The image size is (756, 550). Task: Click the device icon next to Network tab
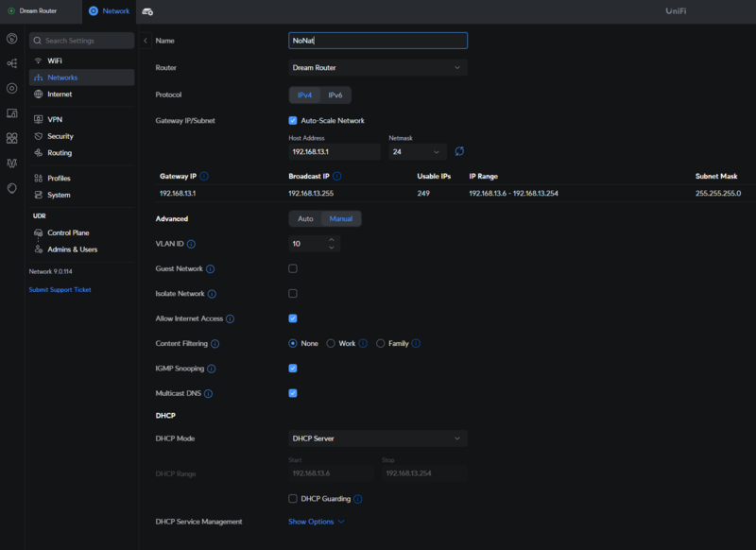(147, 11)
